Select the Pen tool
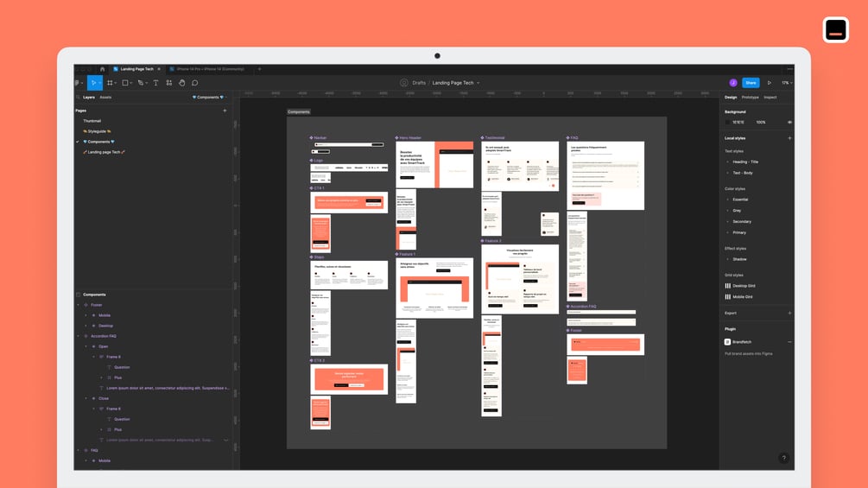 tap(141, 83)
